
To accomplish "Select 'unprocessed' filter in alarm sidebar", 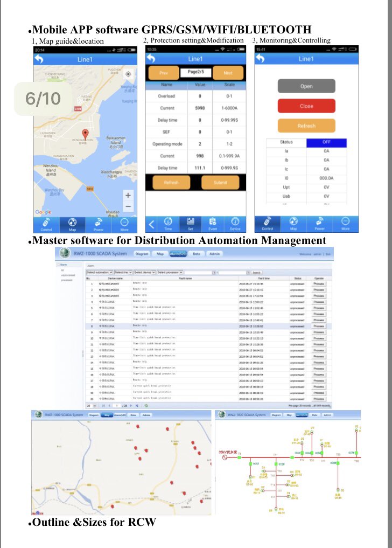I will click(x=68, y=275).
